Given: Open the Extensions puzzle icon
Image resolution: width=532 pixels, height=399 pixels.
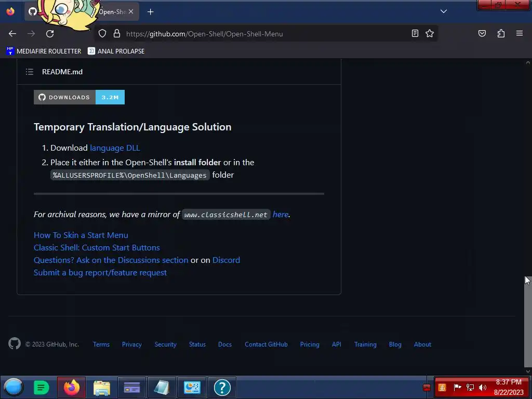Looking at the screenshot, I should click(x=501, y=33).
